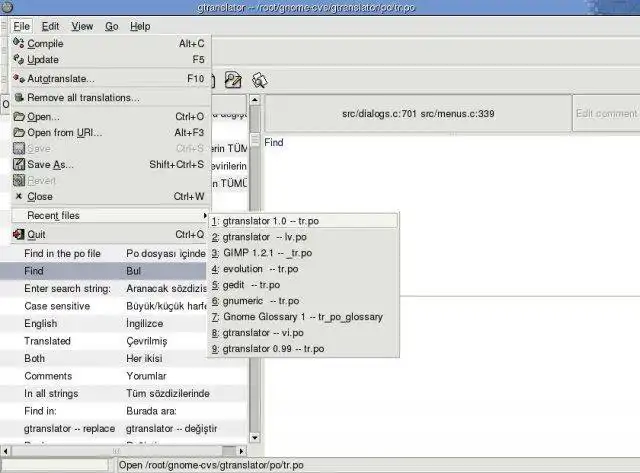The height and width of the screenshot is (473, 640).
Task: Click the empty translation text box below
Action: coord(452,375)
